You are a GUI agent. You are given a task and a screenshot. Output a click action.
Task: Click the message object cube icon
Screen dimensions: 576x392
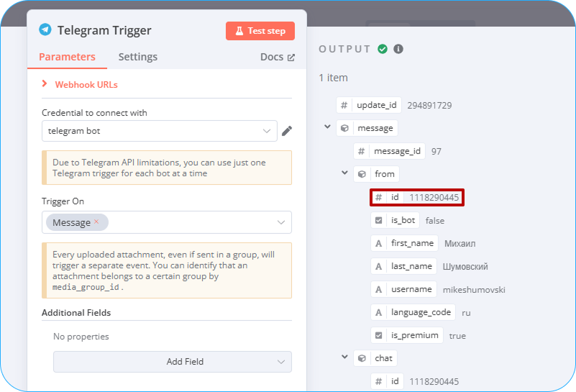[x=344, y=128]
